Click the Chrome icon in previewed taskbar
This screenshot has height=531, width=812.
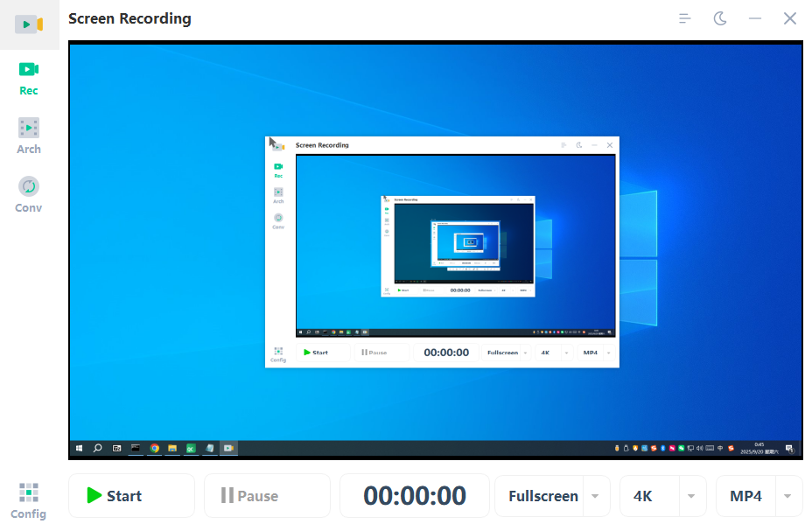pos(155,448)
